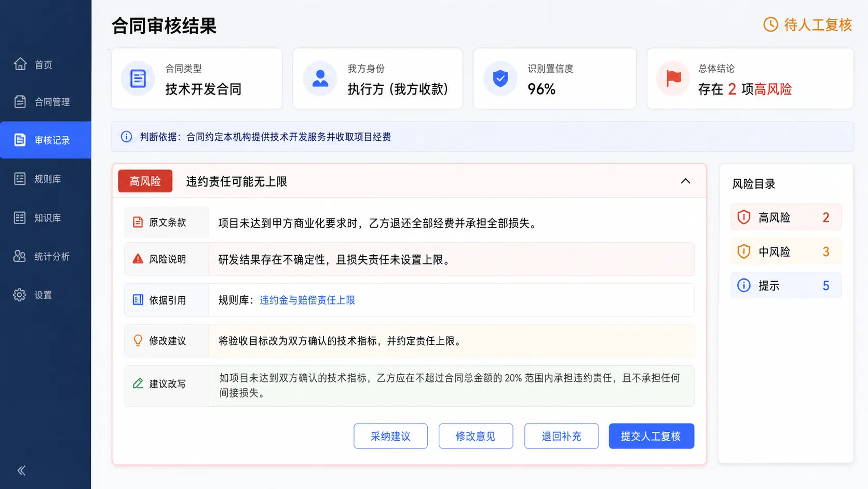Click the blue info icon for 提示
This screenshot has width=868, height=489.
[744, 285]
